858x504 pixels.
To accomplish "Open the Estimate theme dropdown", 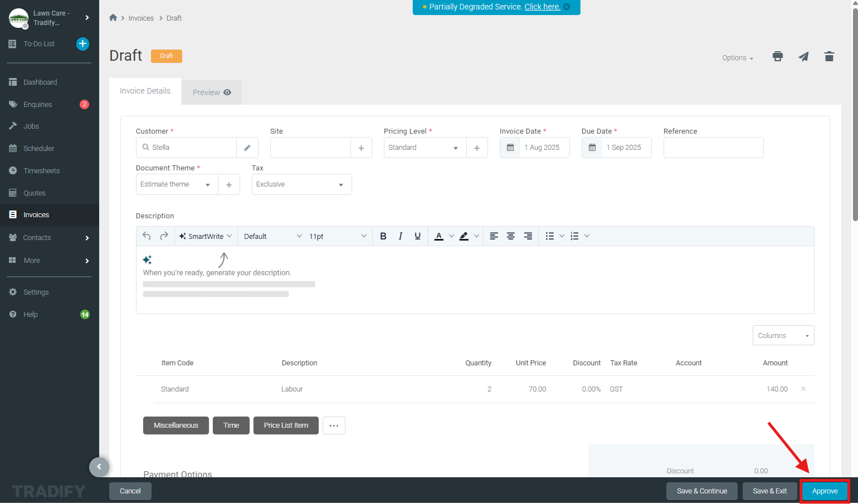I will 177,184.
